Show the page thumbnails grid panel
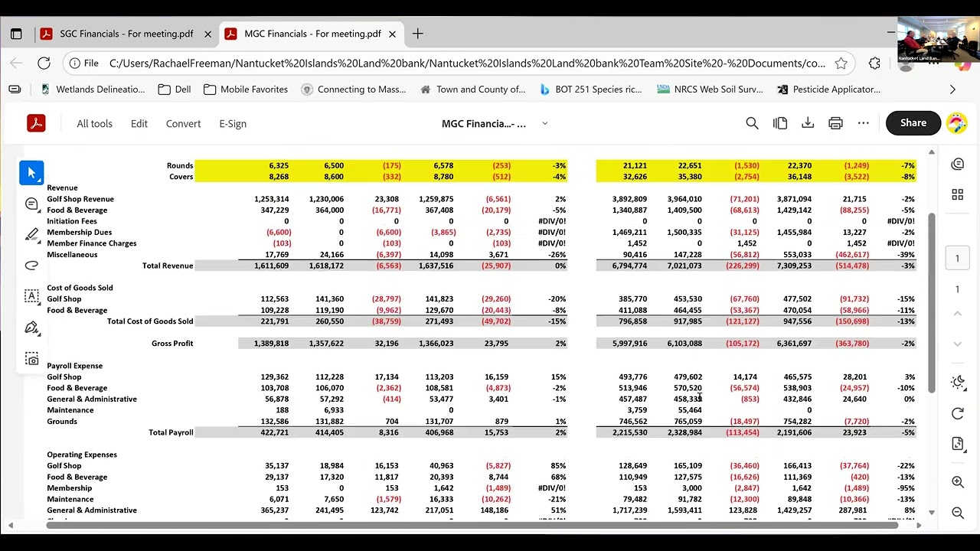The height and width of the screenshot is (551, 980). point(957,194)
